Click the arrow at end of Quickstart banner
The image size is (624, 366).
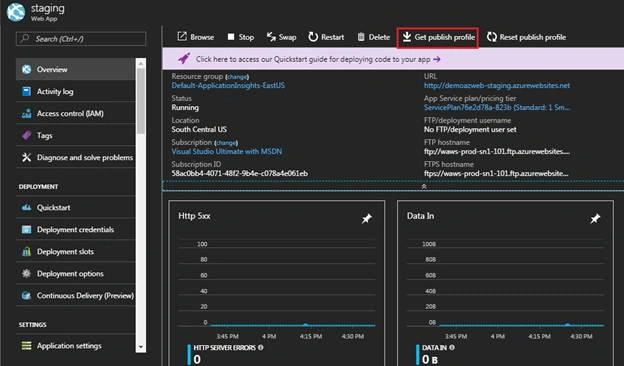pyautogui.click(x=437, y=59)
